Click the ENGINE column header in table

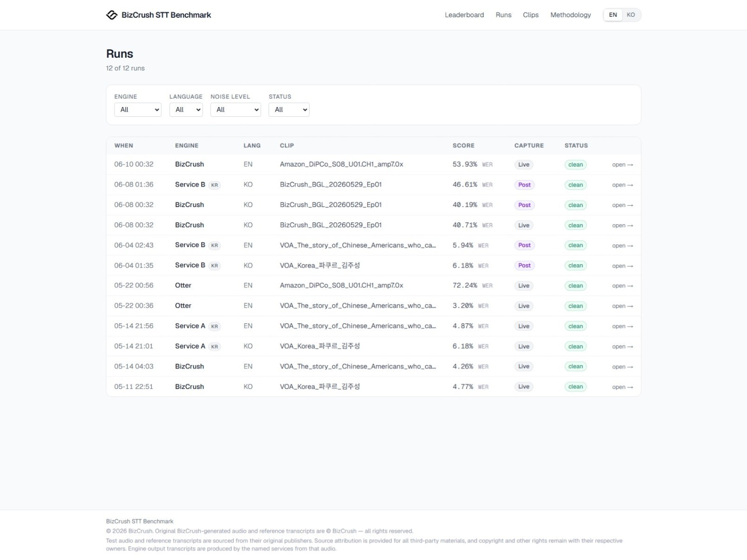coord(187,146)
